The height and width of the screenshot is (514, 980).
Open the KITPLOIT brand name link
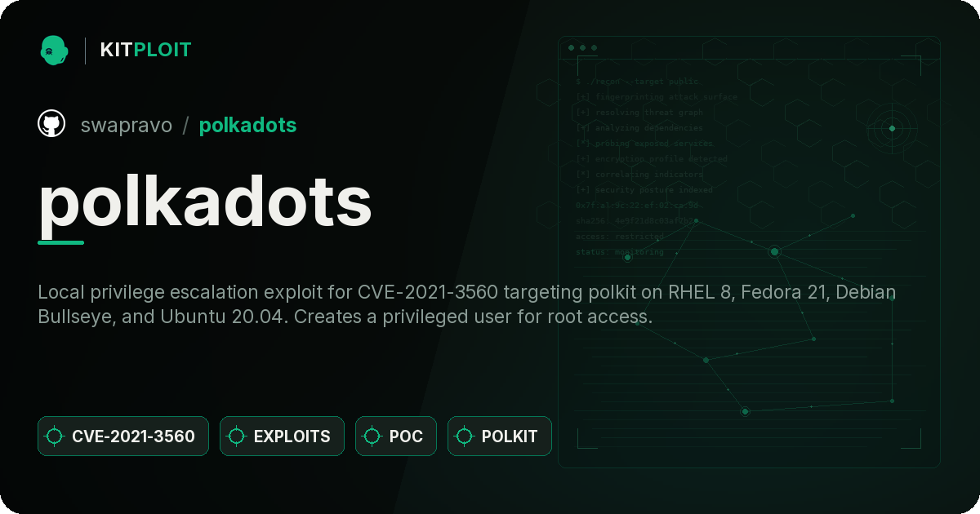pyautogui.click(x=145, y=50)
